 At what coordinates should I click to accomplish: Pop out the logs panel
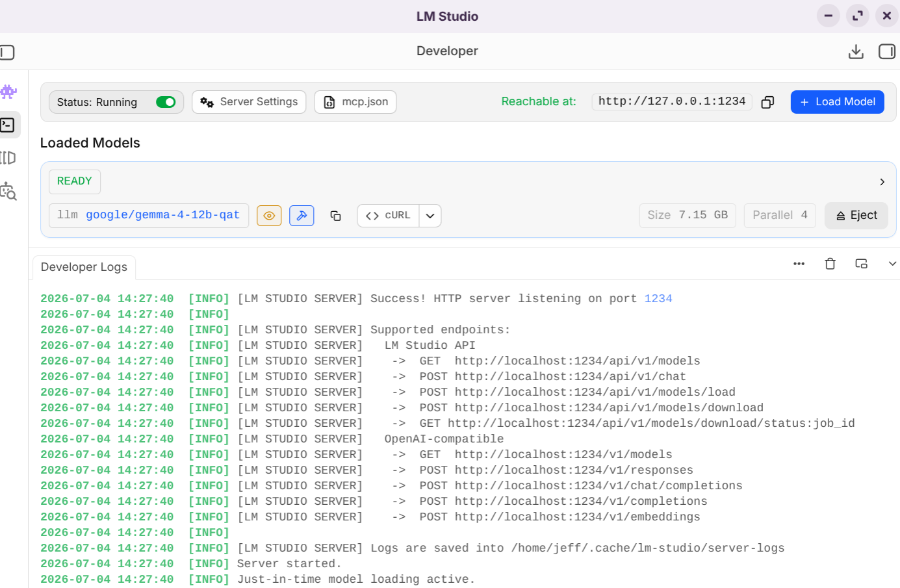[861, 264]
